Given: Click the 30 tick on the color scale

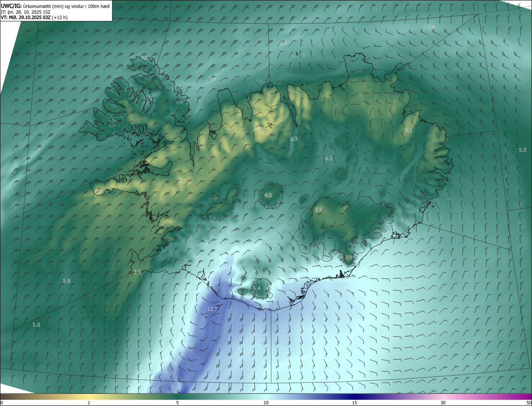Looking at the screenshot, I should coord(443,403).
